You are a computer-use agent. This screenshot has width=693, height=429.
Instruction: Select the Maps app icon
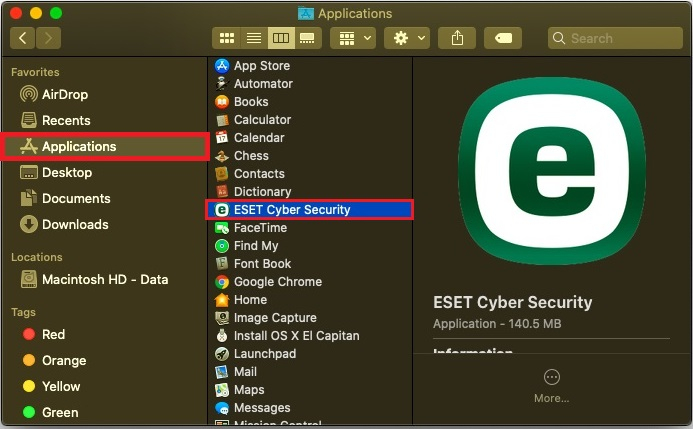coord(222,390)
